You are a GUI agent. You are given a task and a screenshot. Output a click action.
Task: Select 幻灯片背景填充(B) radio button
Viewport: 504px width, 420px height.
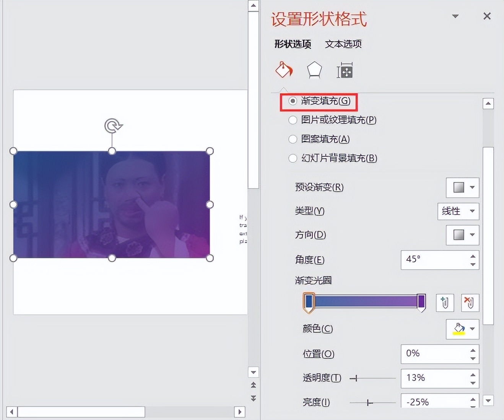(293, 158)
